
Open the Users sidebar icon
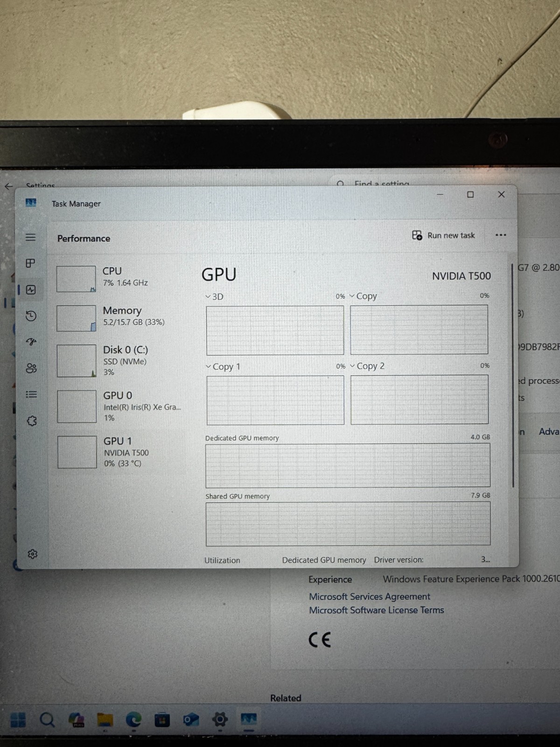click(x=31, y=368)
